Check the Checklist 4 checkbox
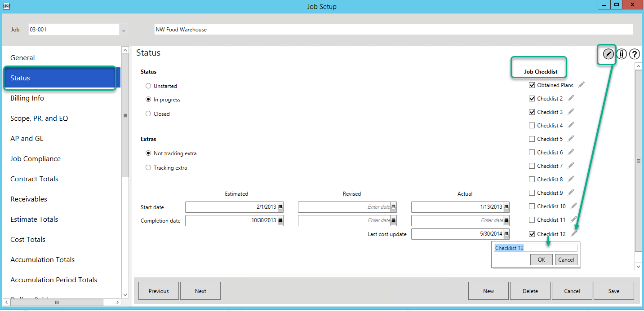Screen dimensions: 644x311 point(532,125)
